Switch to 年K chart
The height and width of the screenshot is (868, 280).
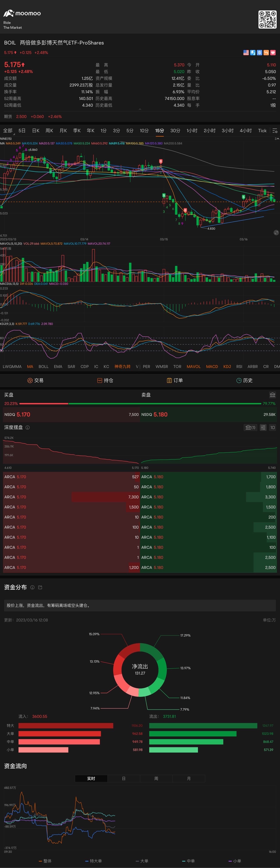91,130
